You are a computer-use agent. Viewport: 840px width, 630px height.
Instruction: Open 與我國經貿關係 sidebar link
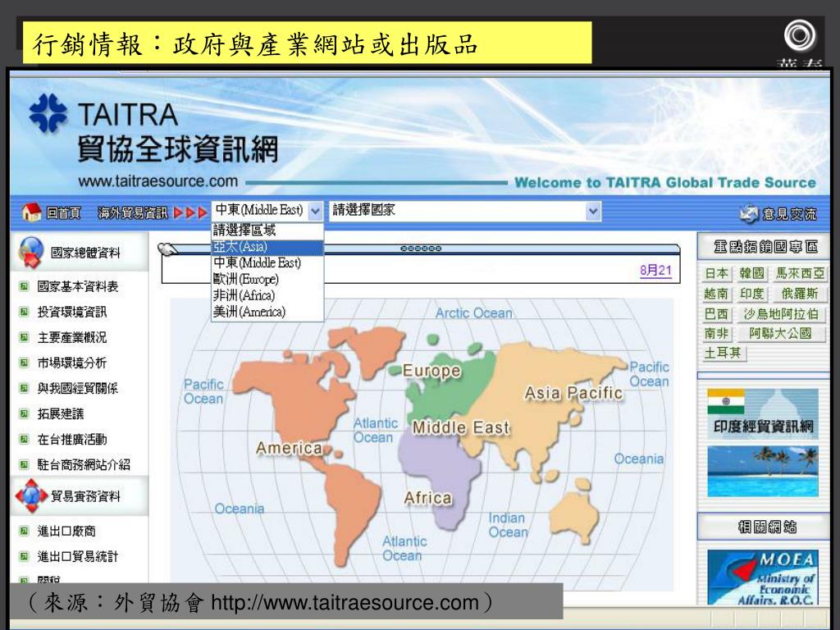pyautogui.click(x=78, y=388)
